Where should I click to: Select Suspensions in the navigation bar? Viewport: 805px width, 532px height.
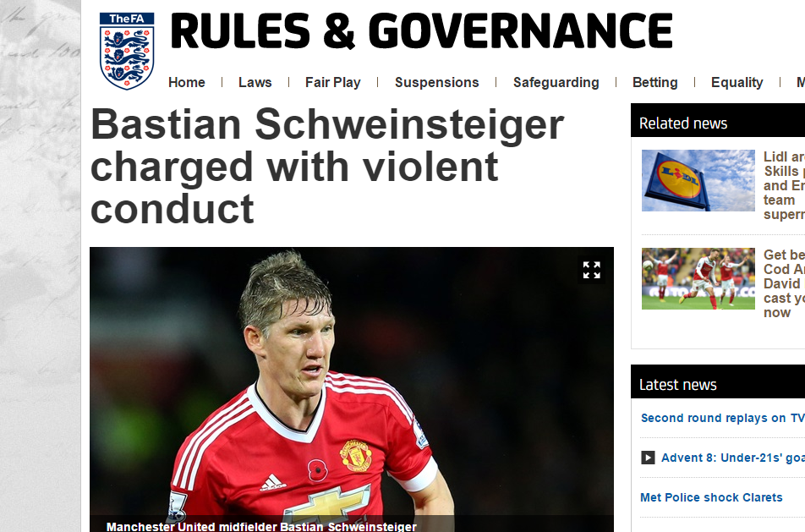[436, 82]
